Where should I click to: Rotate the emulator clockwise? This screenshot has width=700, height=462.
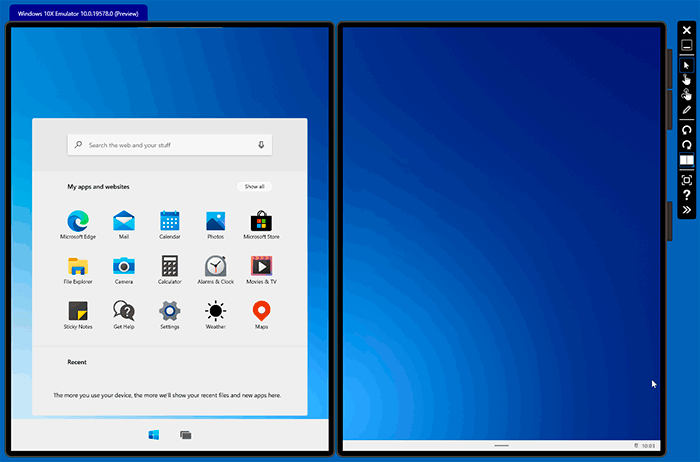click(687, 145)
